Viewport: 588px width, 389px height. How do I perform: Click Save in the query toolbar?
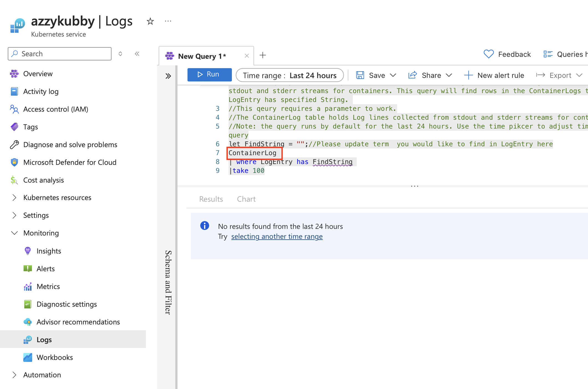tap(371, 75)
